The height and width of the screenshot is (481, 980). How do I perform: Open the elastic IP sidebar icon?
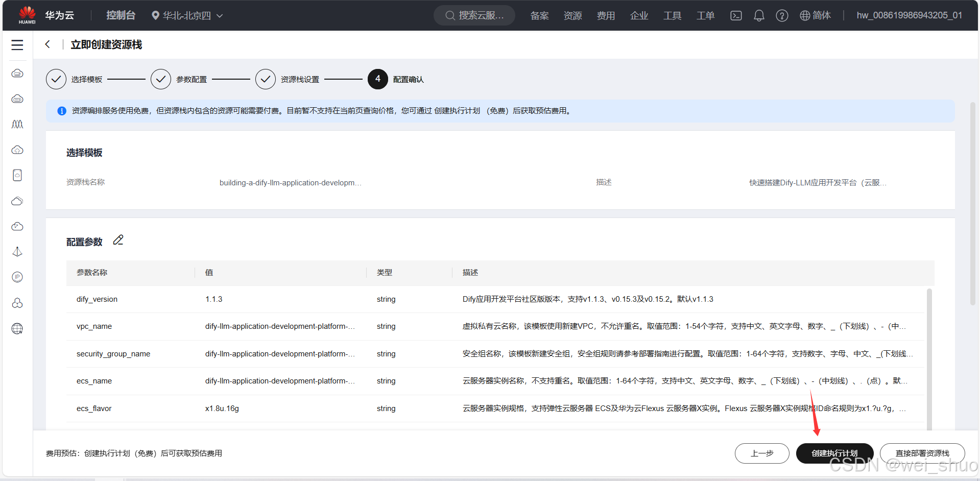point(17,277)
